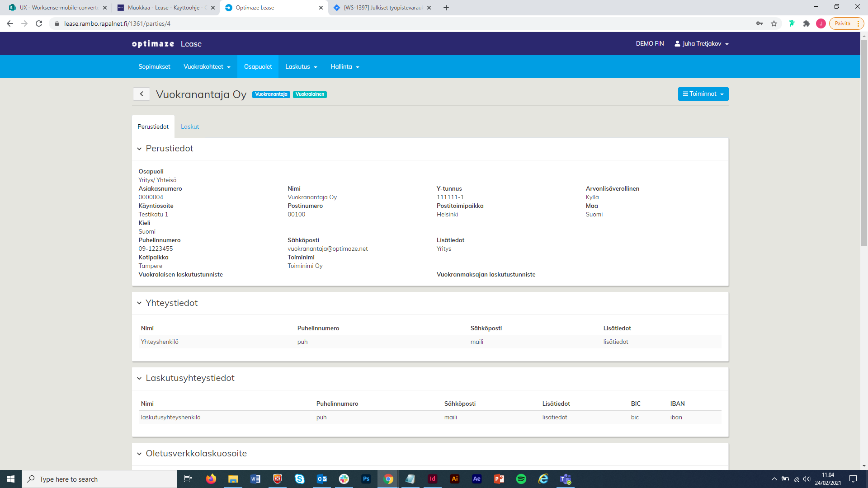This screenshot has width=868, height=488.
Task: Collapse the Laskutusyhteystiedot section
Action: pyautogui.click(x=139, y=378)
